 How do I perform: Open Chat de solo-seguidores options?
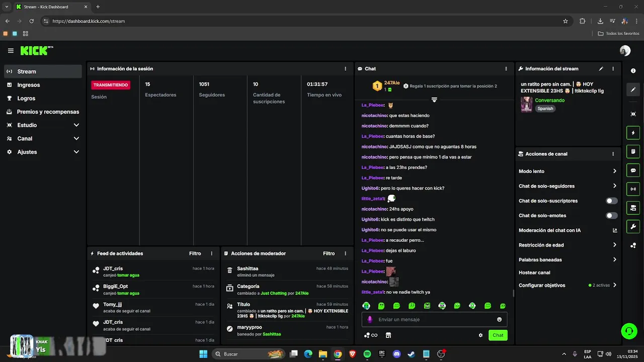tap(568, 186)
